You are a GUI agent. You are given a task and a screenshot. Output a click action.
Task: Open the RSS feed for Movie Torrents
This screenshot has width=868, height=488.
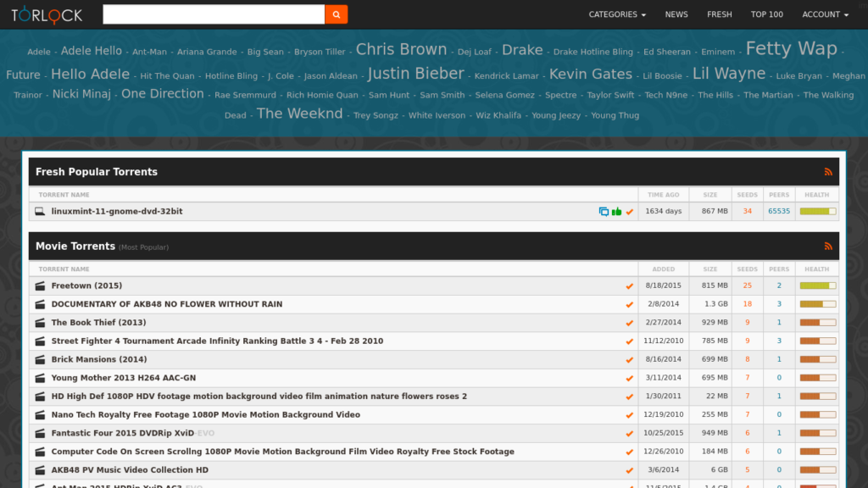coord(828,247)
